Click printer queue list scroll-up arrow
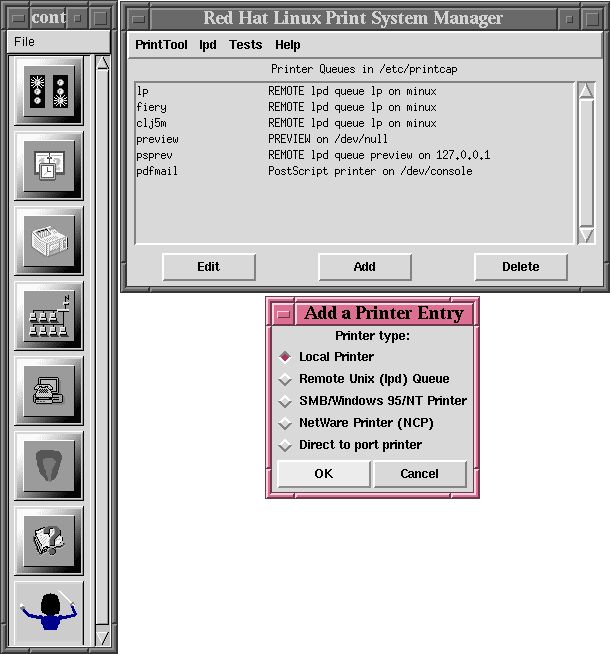Screen dimensions: 610x654 click(586, 91)
